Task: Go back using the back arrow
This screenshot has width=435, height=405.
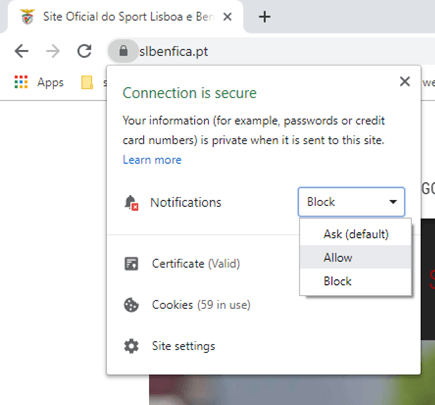Action: tap(22, 51)
